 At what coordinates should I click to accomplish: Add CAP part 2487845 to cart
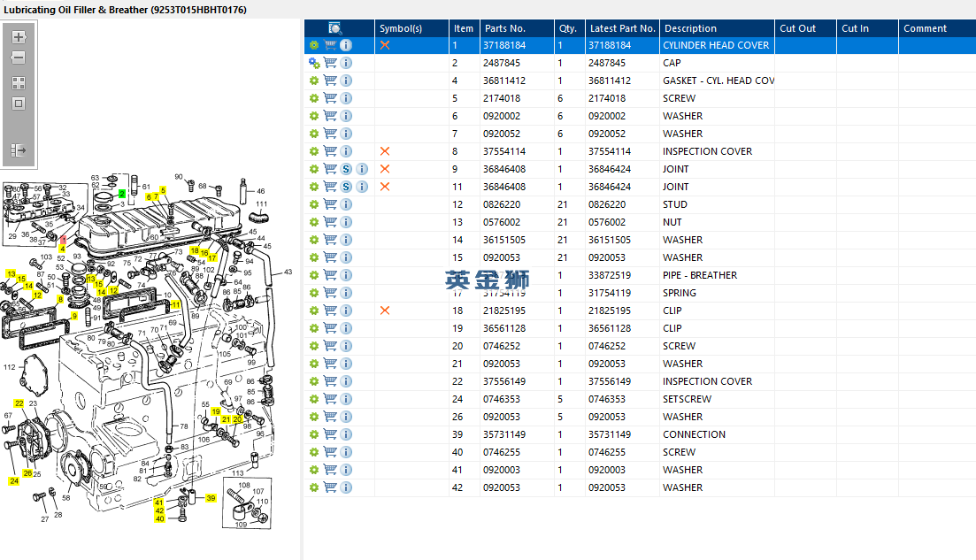(x=330, y=63)
